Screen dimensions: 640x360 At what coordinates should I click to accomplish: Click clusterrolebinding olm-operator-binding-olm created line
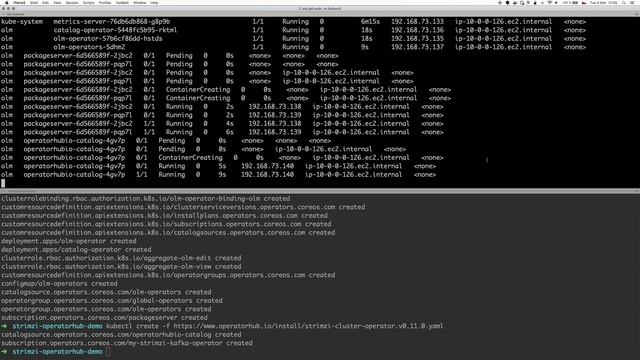(145, 199)
